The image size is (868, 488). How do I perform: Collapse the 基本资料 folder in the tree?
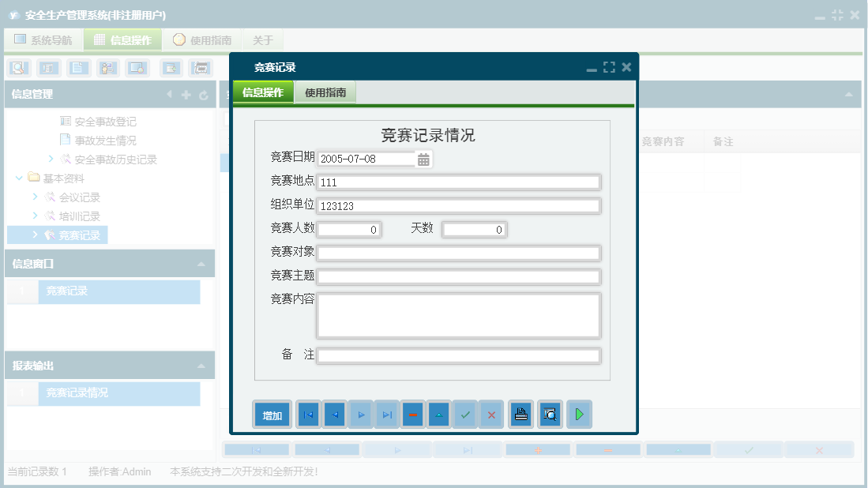tap(18, 178)
